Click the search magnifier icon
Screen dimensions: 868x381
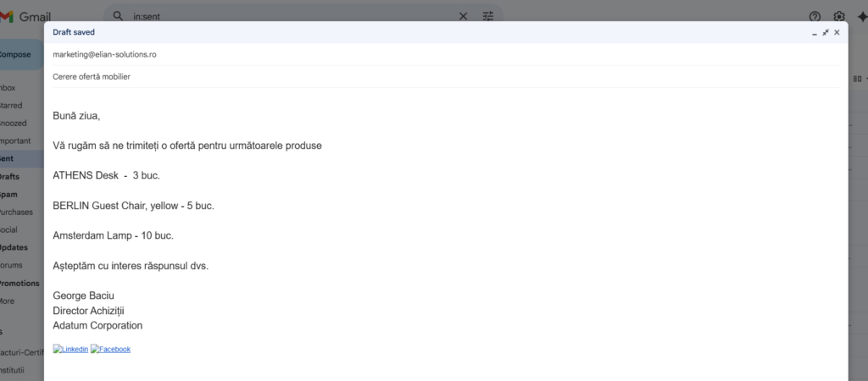(118, 16)
